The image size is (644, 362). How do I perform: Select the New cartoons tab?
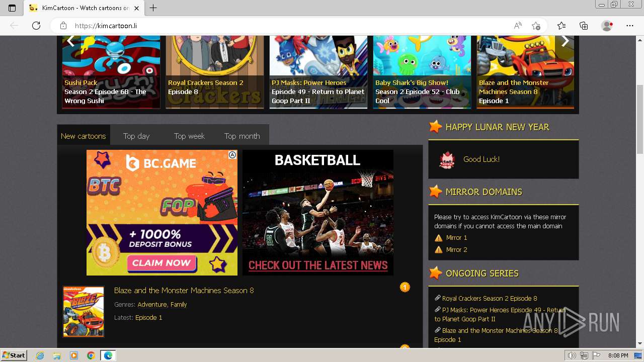click(84, 136)
